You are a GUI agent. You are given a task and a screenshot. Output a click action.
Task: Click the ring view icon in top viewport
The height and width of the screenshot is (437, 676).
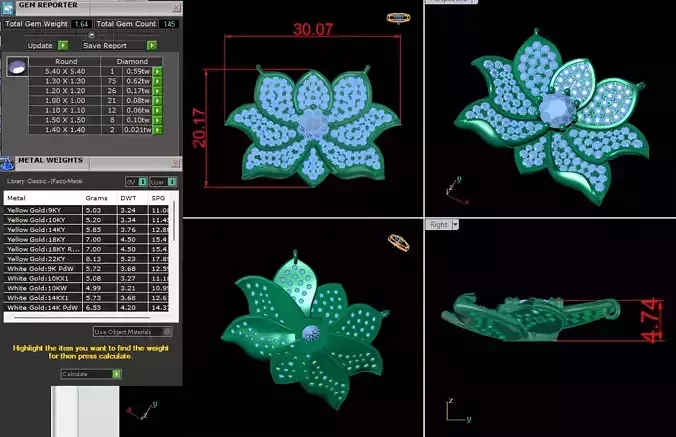pos(398,18)
